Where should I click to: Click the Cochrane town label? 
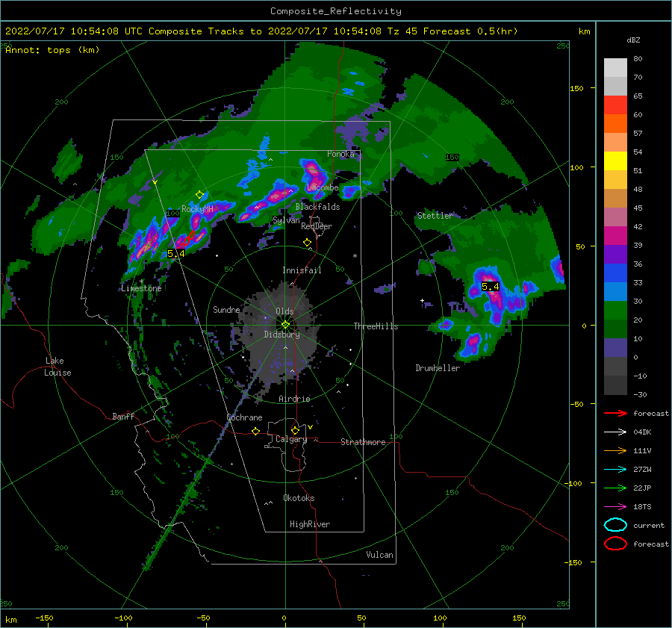[x=244, y=417]
